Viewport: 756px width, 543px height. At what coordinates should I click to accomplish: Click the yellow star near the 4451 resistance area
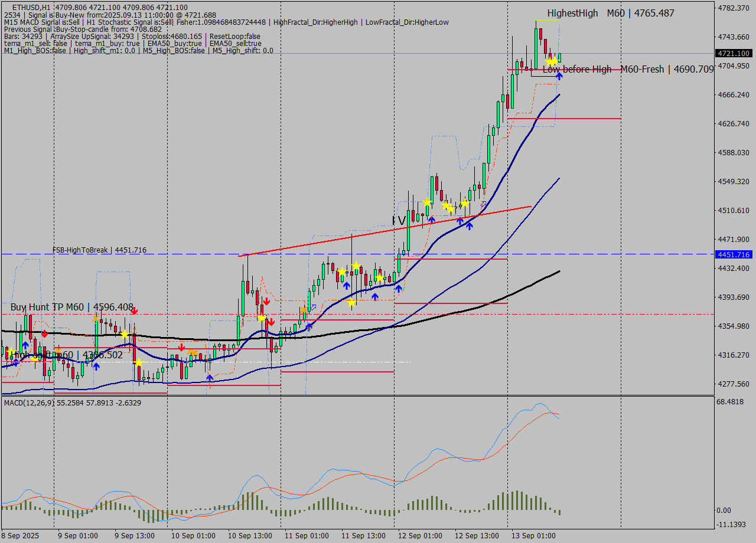(356, 266)
